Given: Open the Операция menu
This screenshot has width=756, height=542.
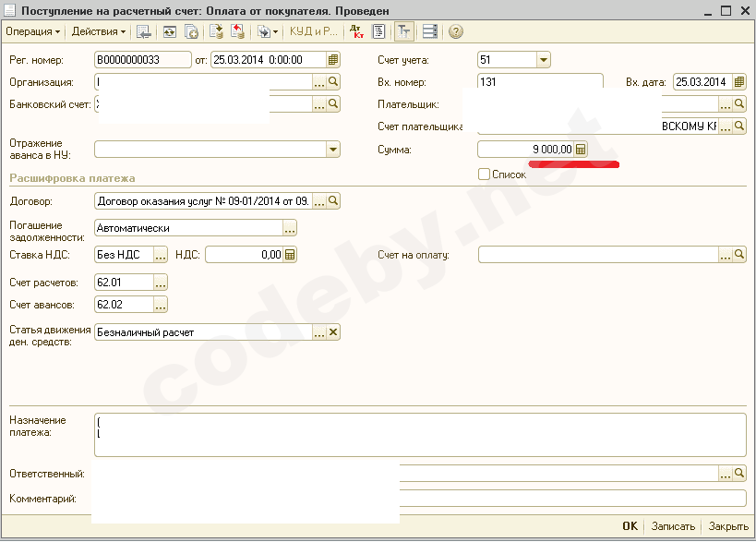Looking at the screenshot, I should click(32, 31).
